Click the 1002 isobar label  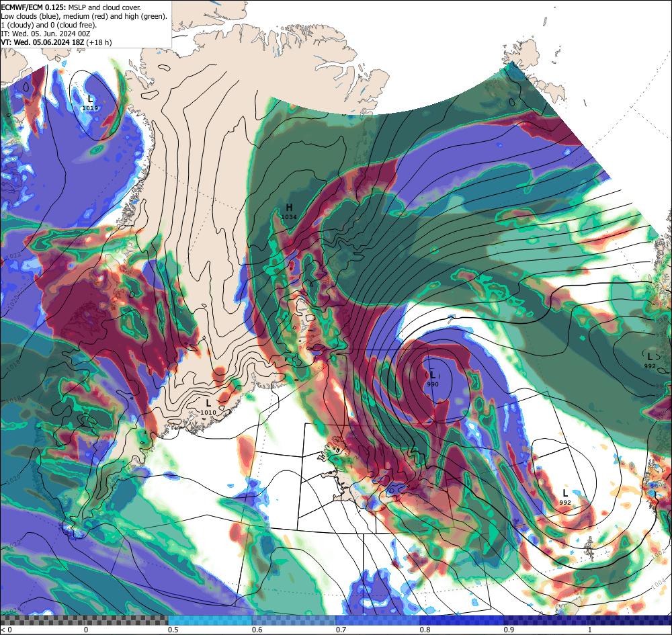(x=659, y=554)
